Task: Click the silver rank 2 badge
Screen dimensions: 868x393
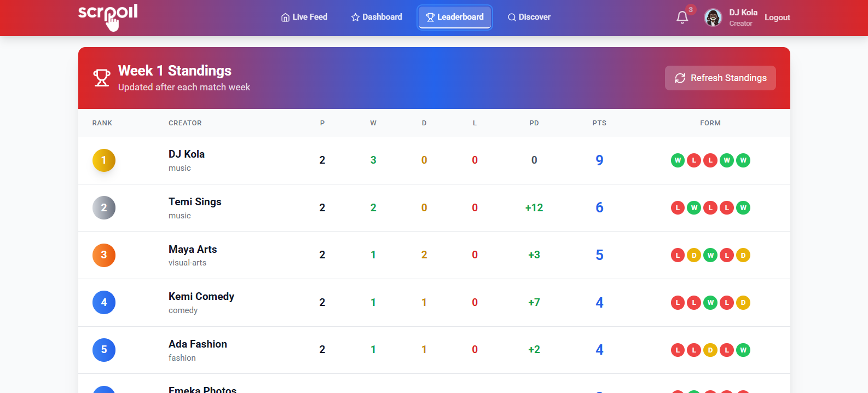Action: [x=104, y=208]
